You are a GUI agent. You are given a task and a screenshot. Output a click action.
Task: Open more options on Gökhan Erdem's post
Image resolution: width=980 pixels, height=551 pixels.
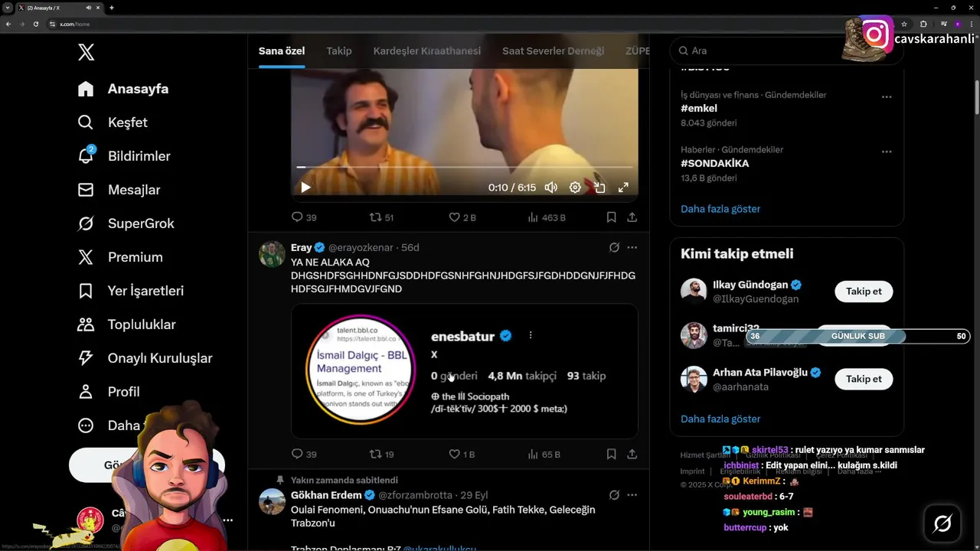tap(632, 495)
